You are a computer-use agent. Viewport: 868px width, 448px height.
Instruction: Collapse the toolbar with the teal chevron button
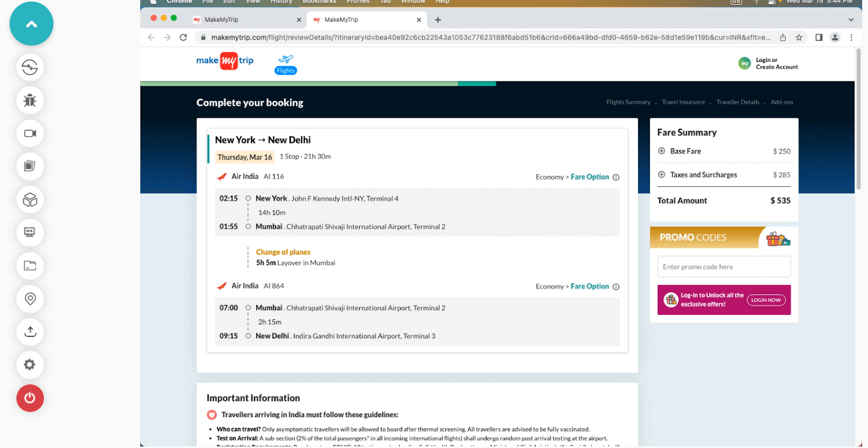pos(31,24)
